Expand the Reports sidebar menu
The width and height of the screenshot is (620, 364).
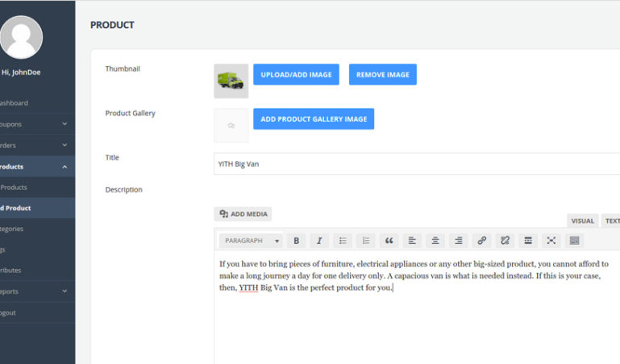click(x=64, y=292)
